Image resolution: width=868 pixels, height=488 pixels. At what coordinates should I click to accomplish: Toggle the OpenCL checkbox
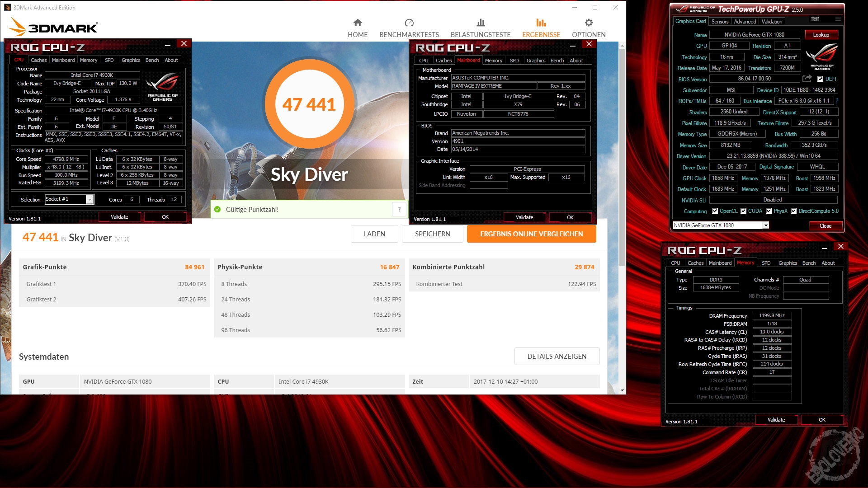pos(715,211)
